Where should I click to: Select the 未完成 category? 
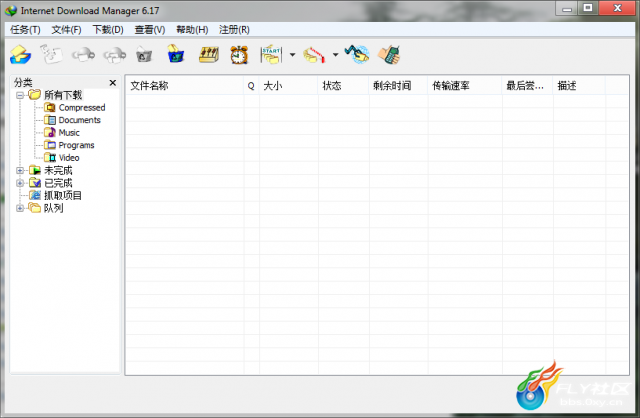pos(51,170)
